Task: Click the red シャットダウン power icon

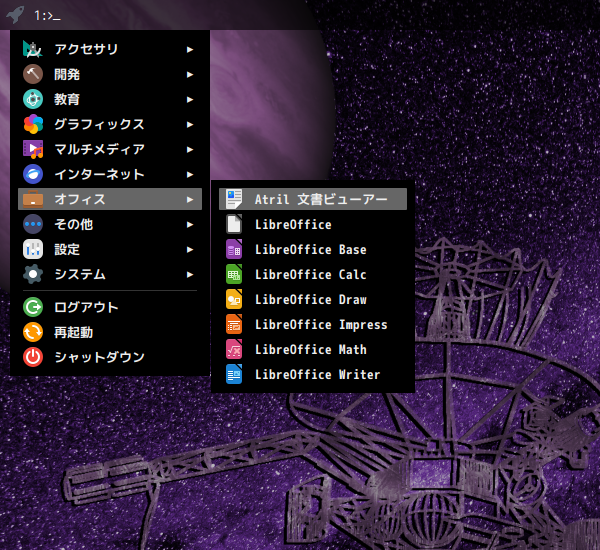Action: point(33,357)
